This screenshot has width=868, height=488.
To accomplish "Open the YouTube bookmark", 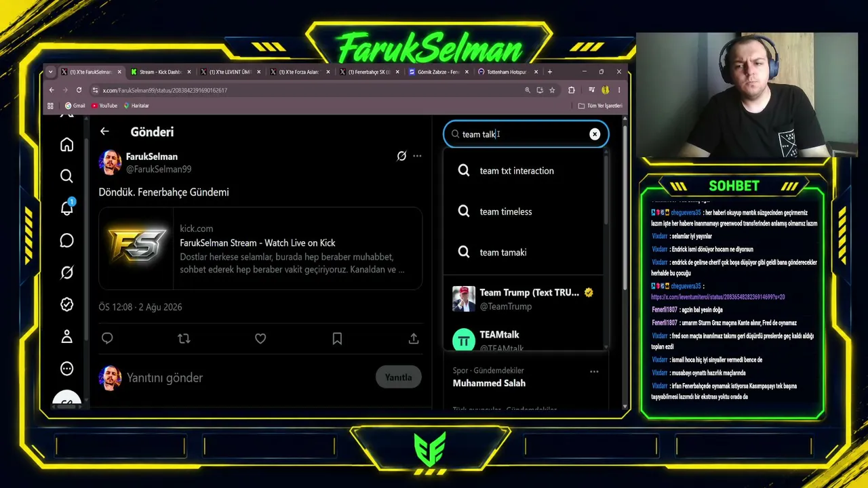I will [104, 106].
